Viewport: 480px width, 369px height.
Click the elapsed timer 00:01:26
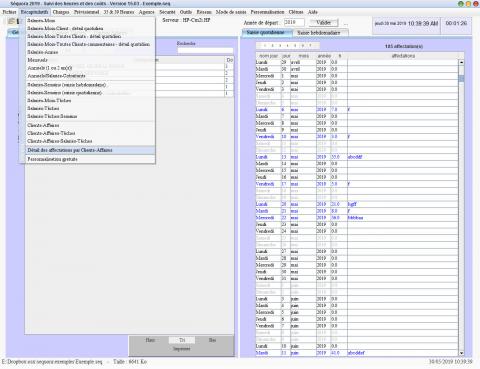456,23
